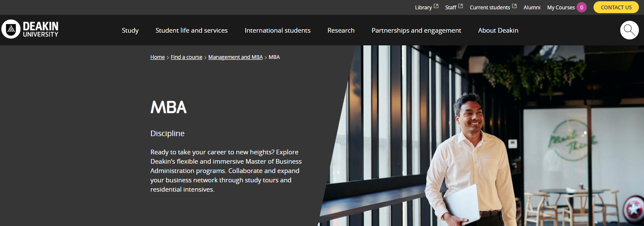Open the My Courses link
Viewport: 644px width, 226px height.
[x=561, y=8]
